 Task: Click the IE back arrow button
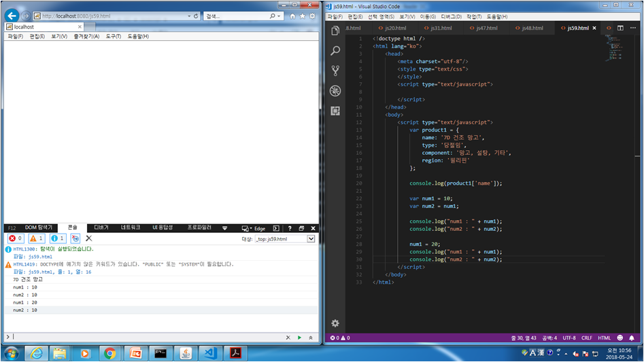click(x=12, y=16)
